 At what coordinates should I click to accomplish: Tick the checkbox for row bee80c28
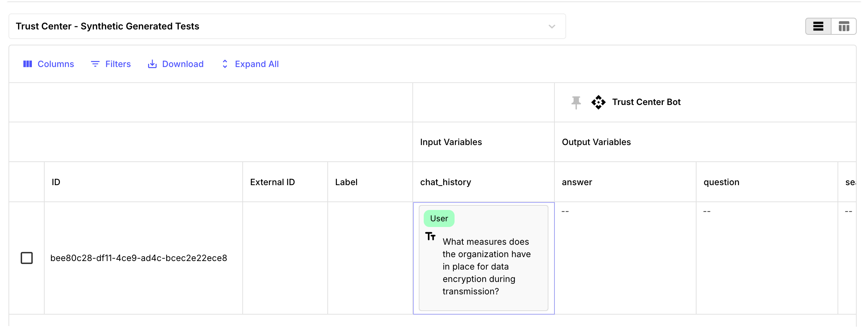point(27,258)
